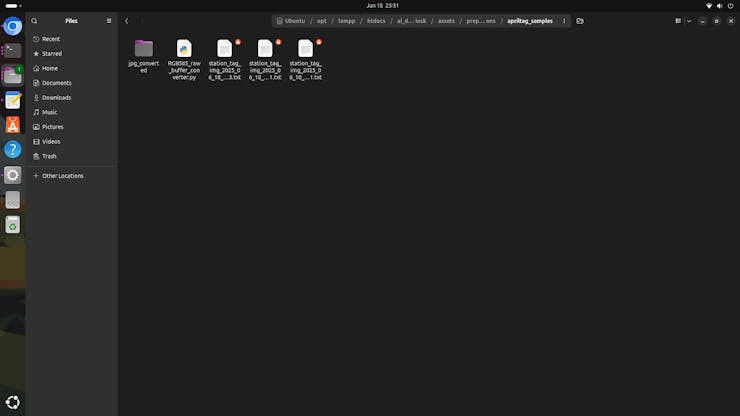Show Applications grid from the dock
The image size is (740, 416).
point(13,402)
